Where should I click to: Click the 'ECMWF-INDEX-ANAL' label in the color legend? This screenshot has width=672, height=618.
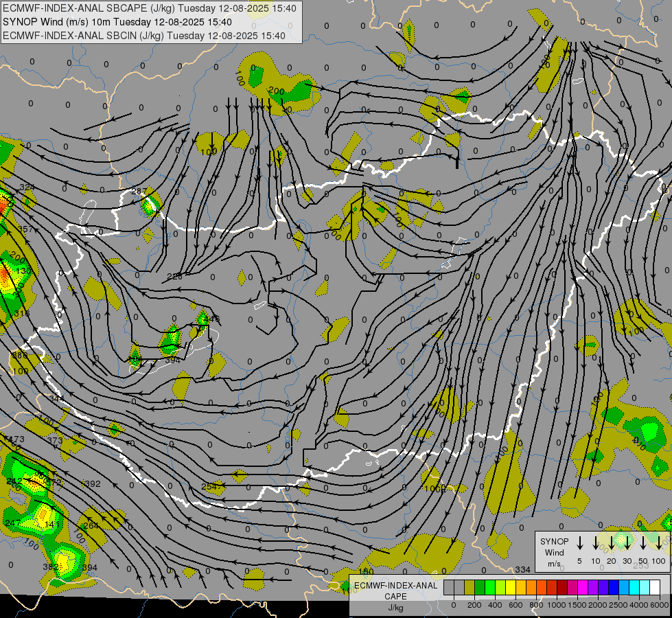pyautogui.click(x=395, y=586)
